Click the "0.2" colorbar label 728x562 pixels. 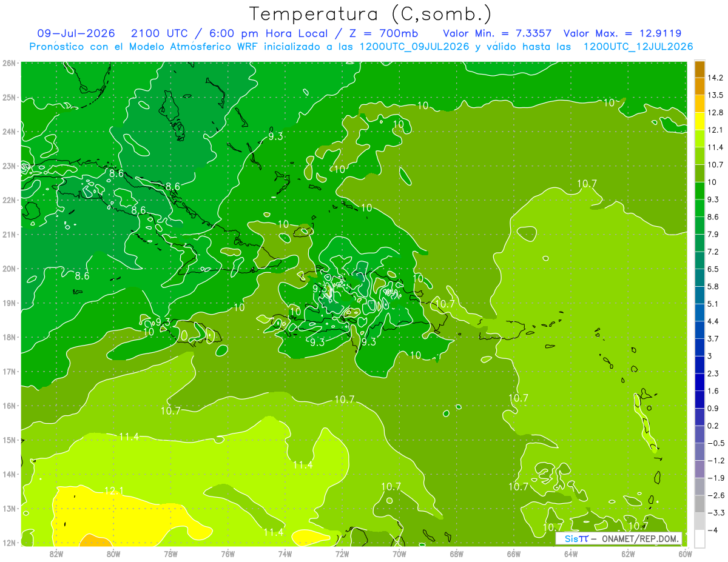pos(713,425)
